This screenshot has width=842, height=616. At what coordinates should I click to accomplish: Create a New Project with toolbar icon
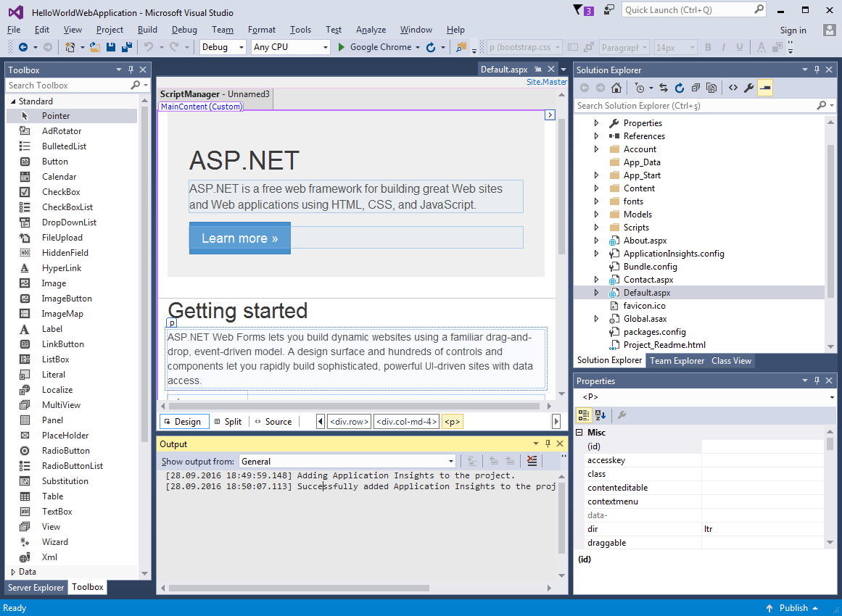pos(70,47)
